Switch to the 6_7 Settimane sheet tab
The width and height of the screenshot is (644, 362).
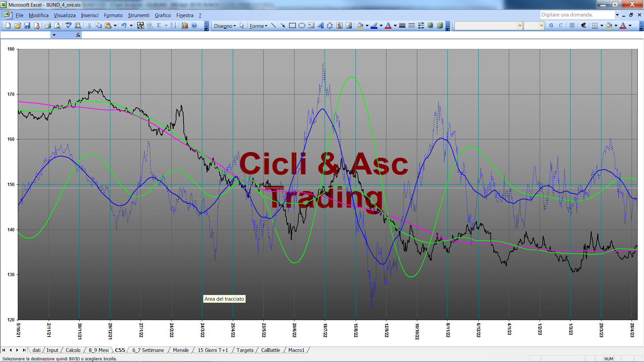148,350
